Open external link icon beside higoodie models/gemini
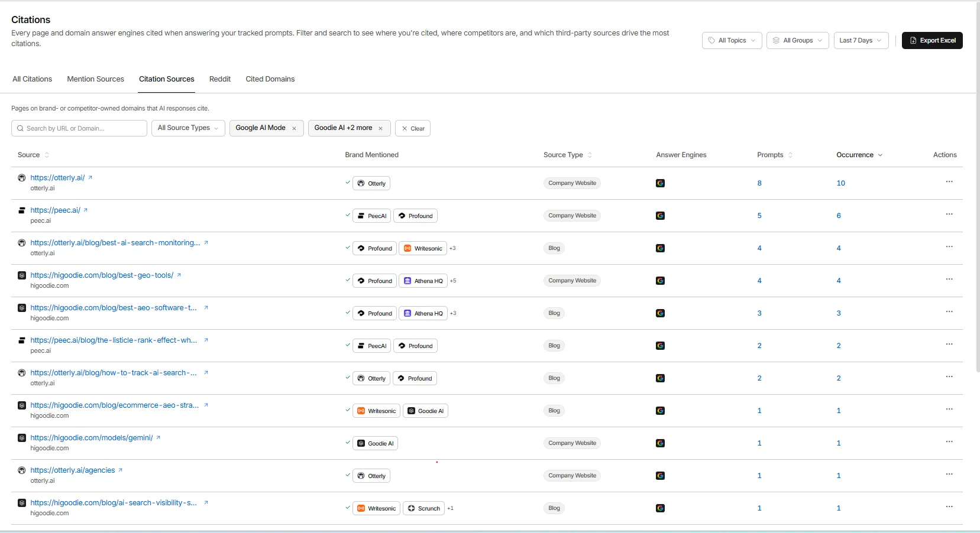The height and width of the screenshot is (533, 980). click(158, 437)
